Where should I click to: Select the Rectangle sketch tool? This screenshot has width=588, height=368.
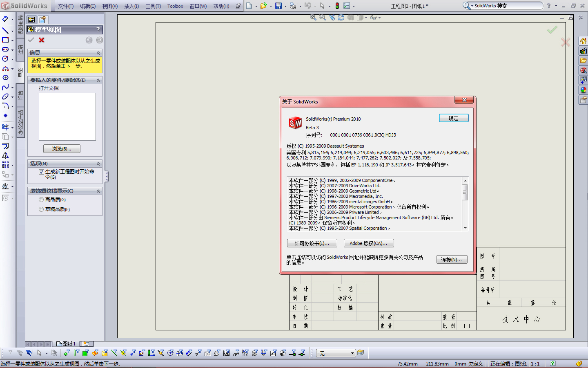pyautogui.click(x=5, y=40)
